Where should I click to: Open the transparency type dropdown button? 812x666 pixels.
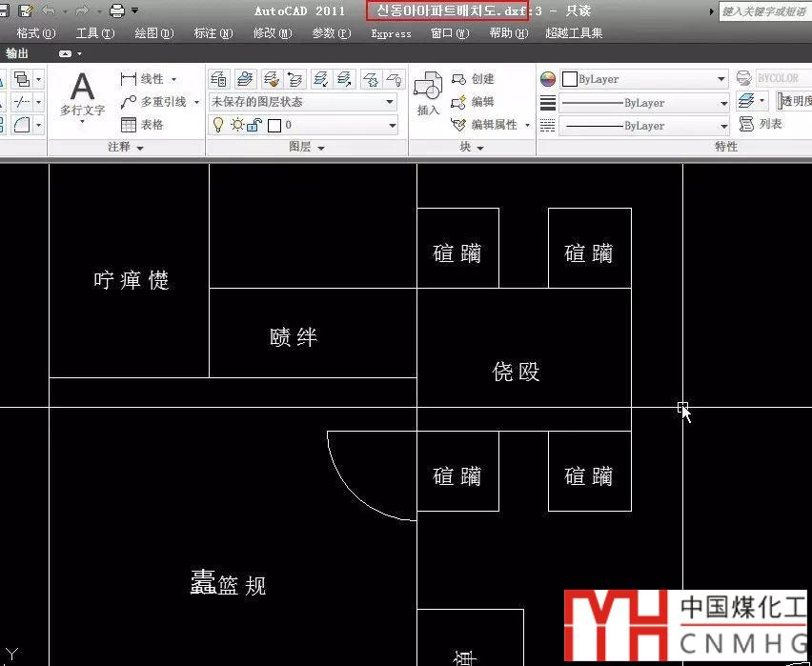761,100
